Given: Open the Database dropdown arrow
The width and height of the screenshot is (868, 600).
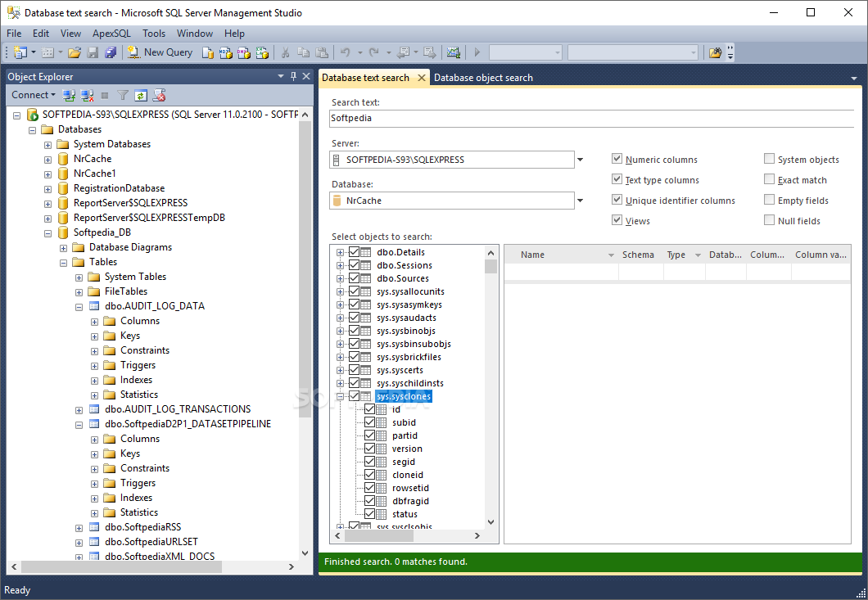Looking at the screenshot, I should coord(580,201).
